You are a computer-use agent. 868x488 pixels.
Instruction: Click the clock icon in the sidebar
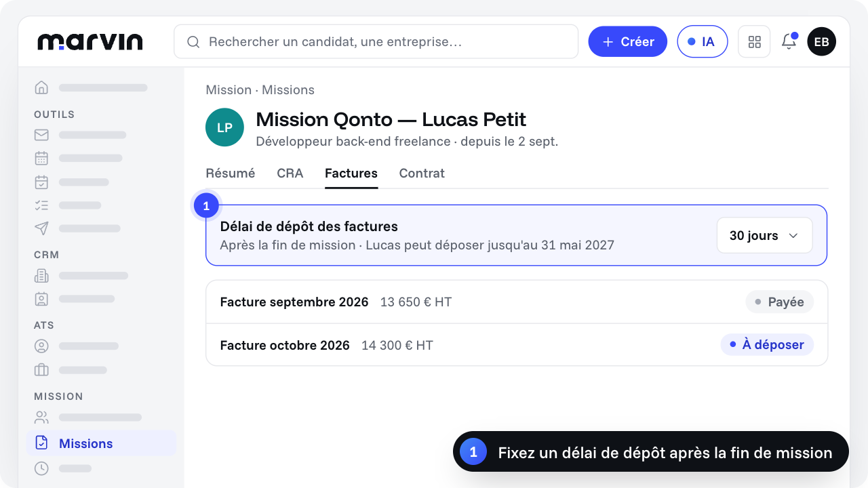click(41, 468)
